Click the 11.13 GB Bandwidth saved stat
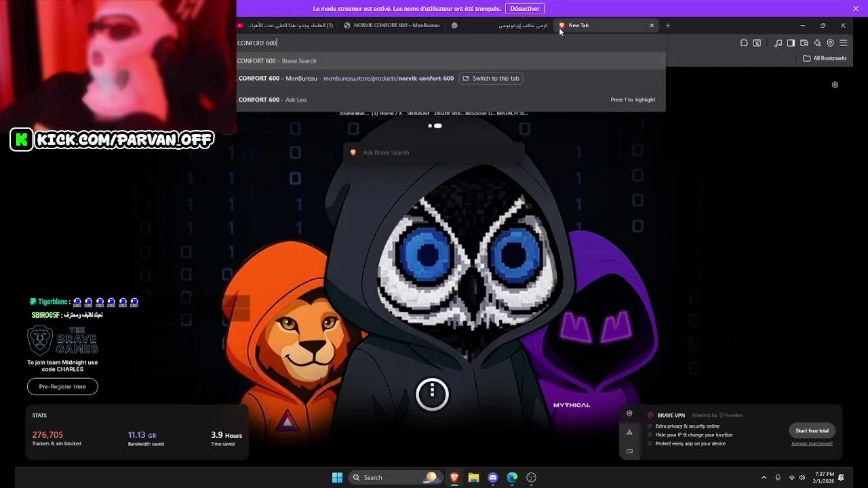Viewport: 868px width, 488px height. click(146, 439)
